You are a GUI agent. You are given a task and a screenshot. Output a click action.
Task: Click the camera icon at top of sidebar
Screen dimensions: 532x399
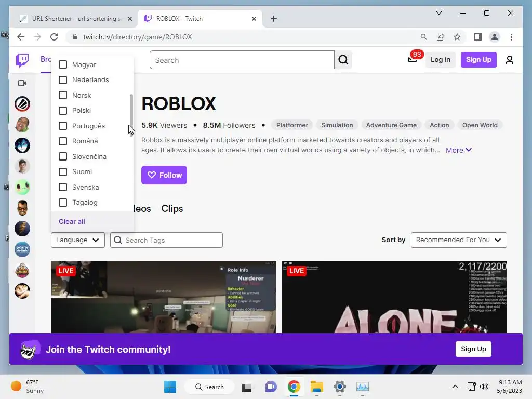(22, 83)
